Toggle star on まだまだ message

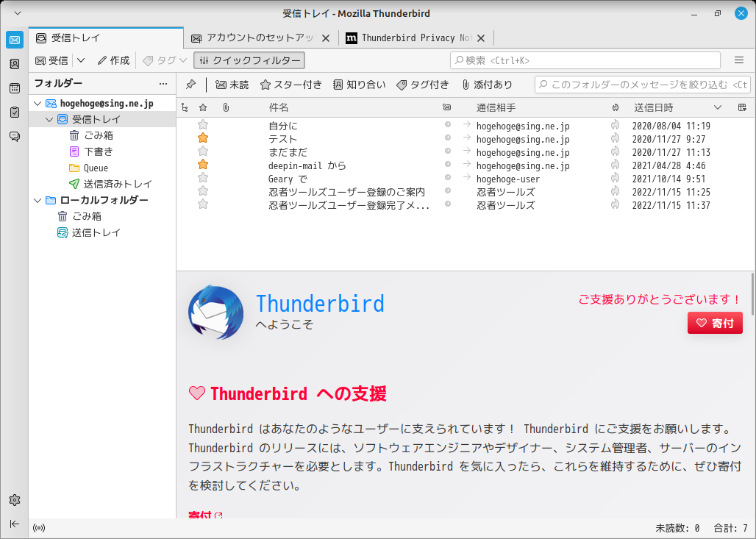[203, 152]
